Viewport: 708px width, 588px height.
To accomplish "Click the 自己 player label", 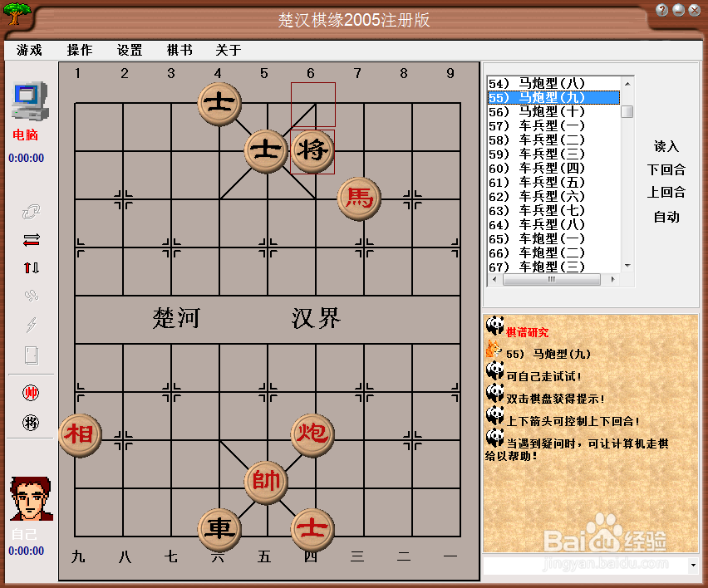I will [24, 534].
